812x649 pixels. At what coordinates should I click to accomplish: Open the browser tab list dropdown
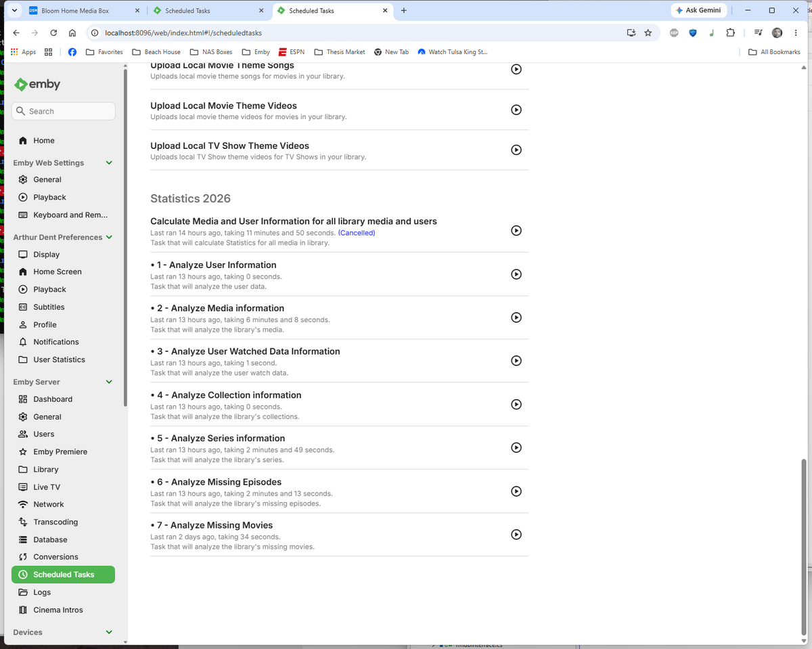pyautogui.click(x=14, y=11)
